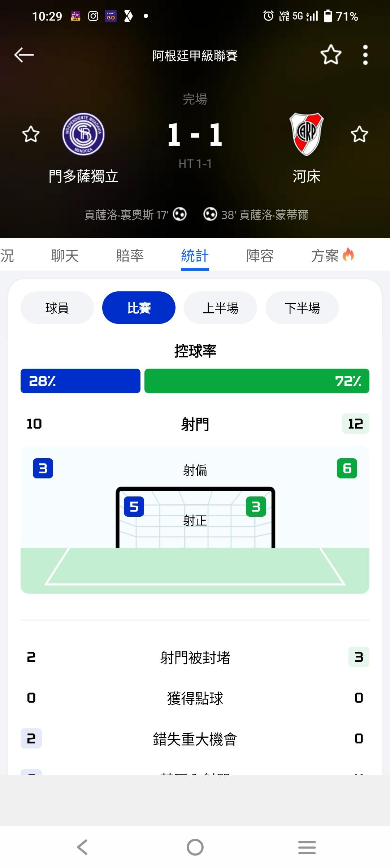Switch to the 聊天 tab
390x868 pixels.
[x=65, y=256]
